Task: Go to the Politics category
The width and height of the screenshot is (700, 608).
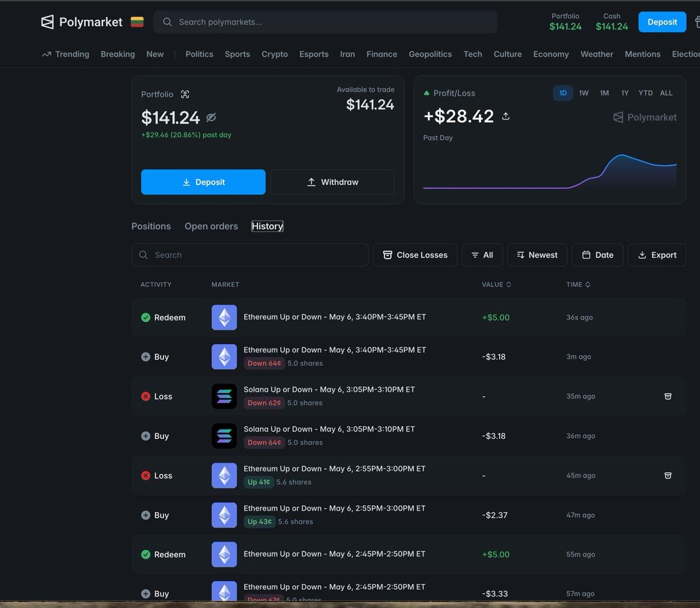Action: point(199,54)
